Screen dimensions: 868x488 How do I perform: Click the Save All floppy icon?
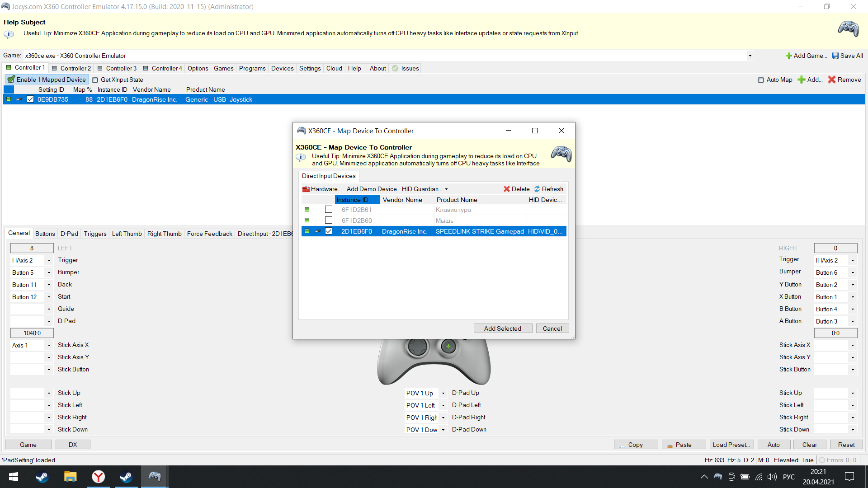[x=835, y=56]
